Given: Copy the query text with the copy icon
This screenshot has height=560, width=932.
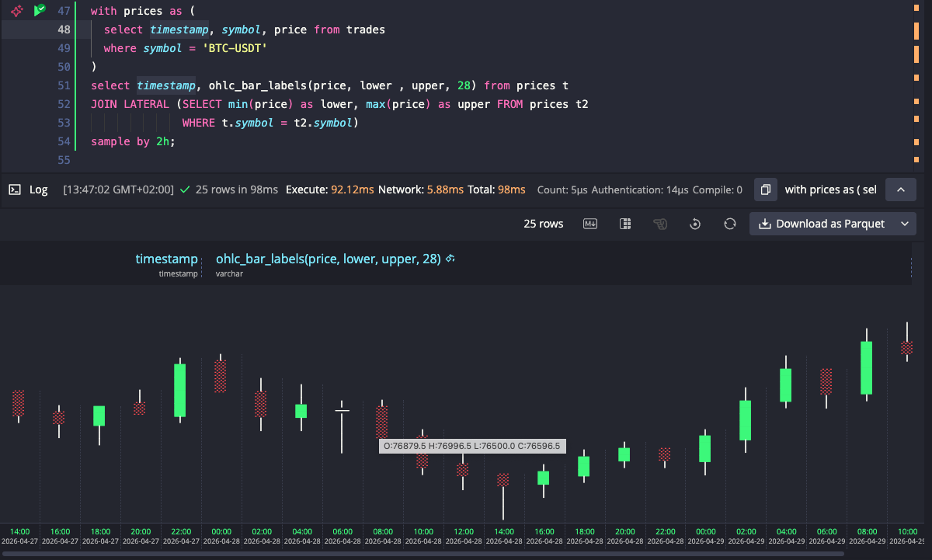Looking at the screenshot, I should pyautogui.click(x=765, y=190).
